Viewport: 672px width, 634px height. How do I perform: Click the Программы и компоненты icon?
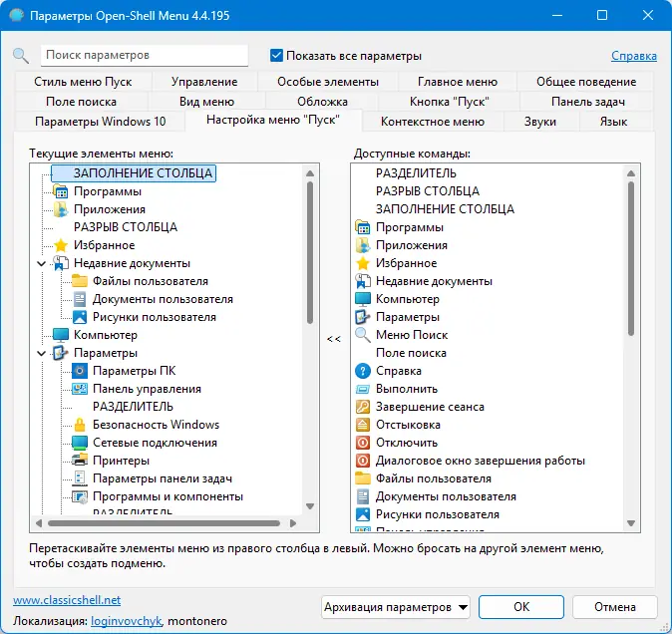tap(80, 496)
